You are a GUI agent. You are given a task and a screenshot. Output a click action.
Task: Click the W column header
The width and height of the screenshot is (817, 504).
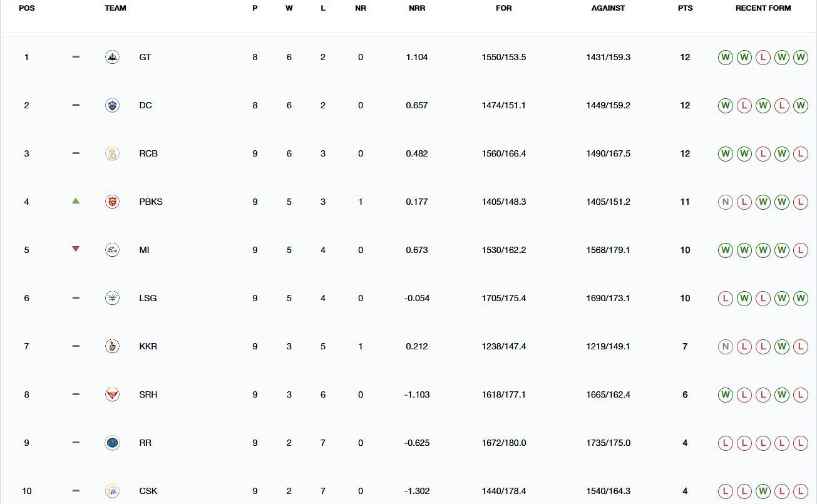coord(289,8)
